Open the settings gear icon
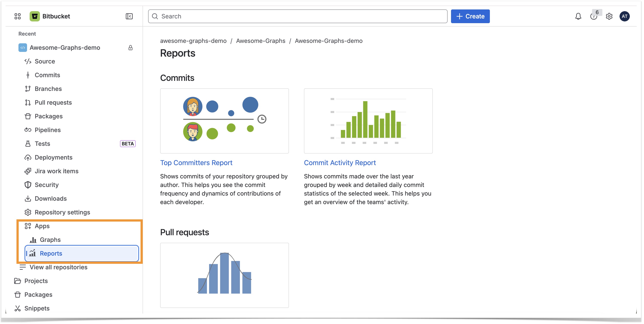The image size is (644, 324). click(x=609, y=16)
